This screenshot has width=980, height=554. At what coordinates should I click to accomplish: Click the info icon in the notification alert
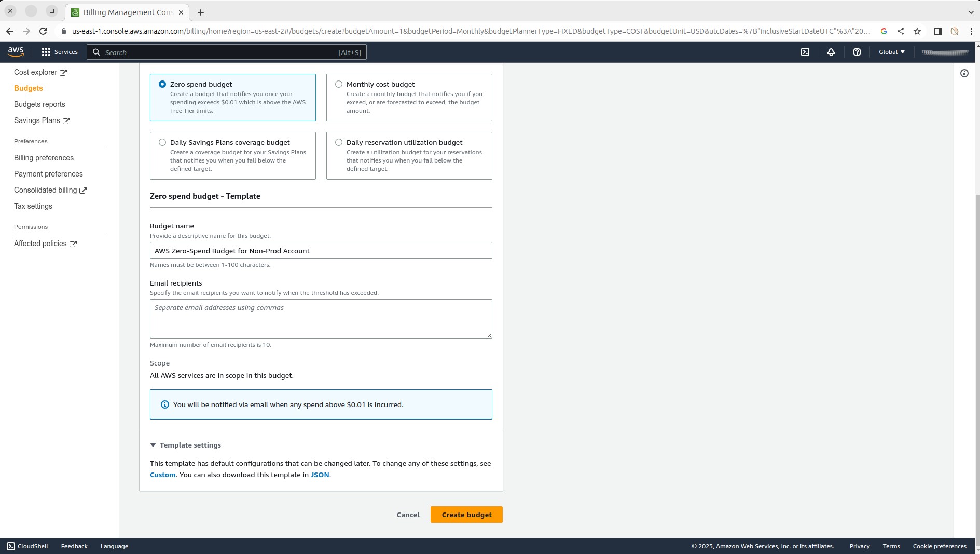(165, 404)
